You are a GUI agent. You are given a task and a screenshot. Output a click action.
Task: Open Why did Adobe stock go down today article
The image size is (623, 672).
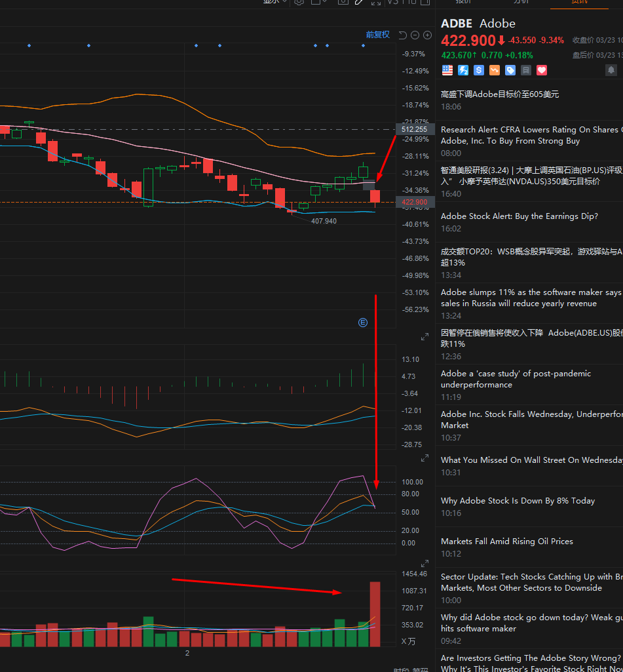(529, 629)
